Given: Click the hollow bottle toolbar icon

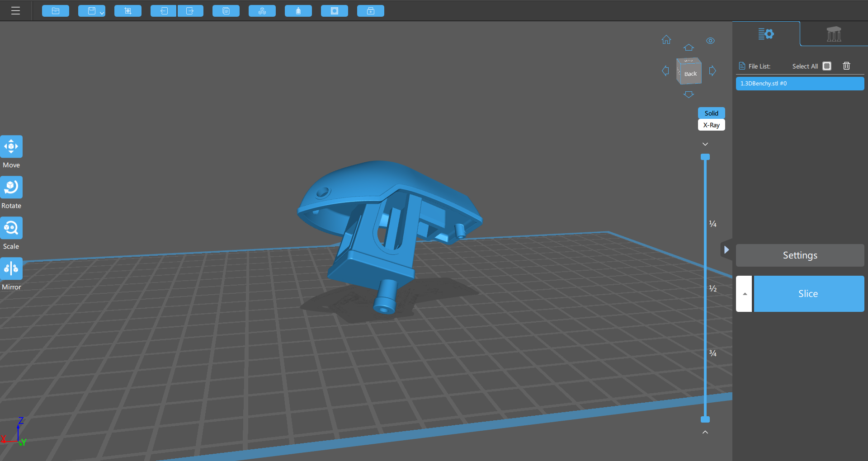Looking at the screenshot, I should [x=298, y=11].
